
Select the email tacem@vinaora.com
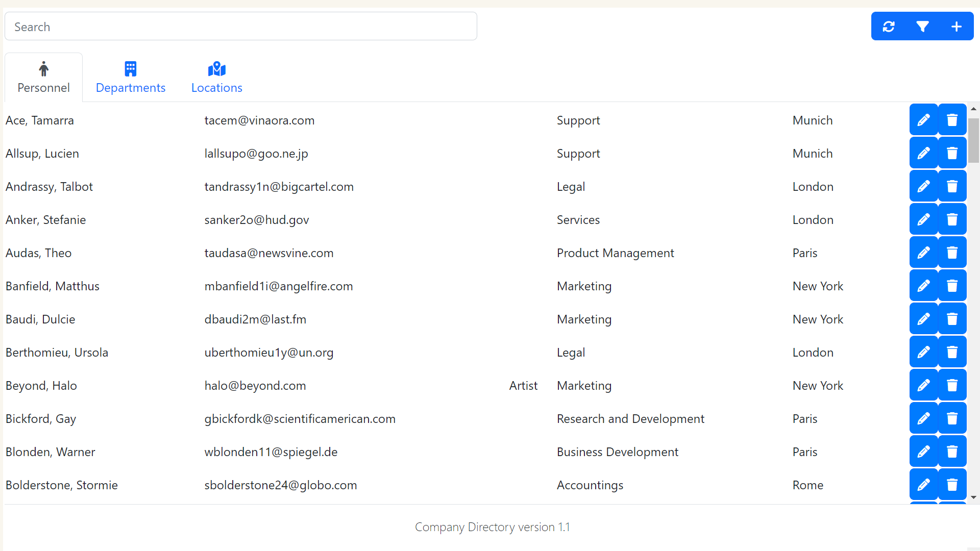coord(259,120)
